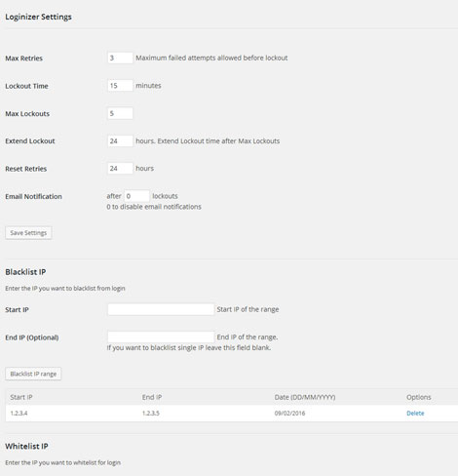Select the 1.2.3.5 end IP cell

(x=151, y=414)
